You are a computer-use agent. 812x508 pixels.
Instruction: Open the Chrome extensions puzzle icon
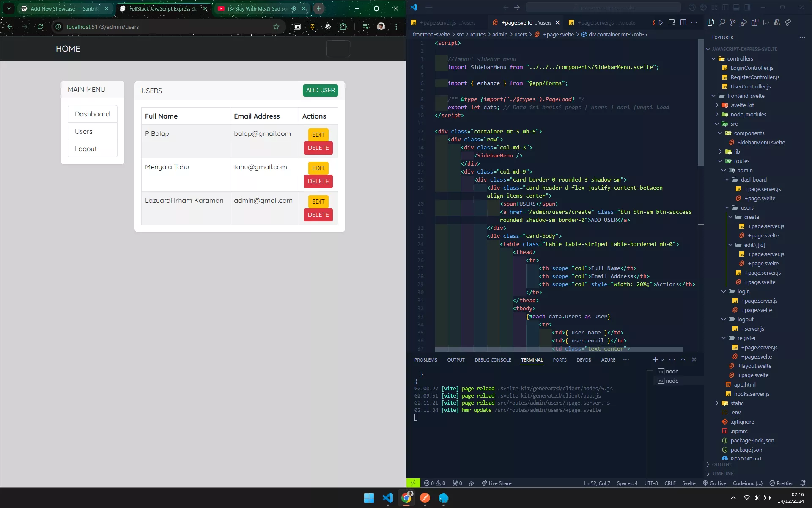pyautogui.click(x=343, y=27)
